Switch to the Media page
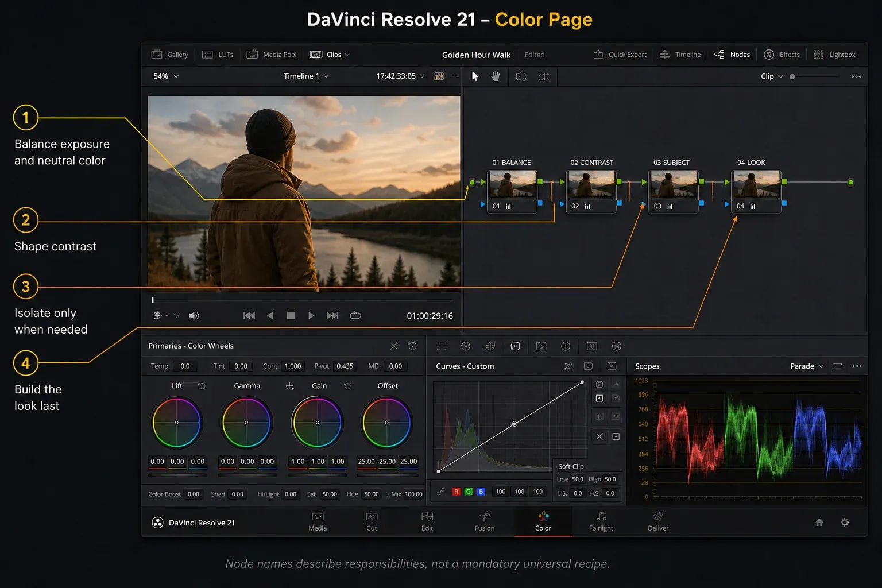Screen dimensions: 882x588 [318, 522]
